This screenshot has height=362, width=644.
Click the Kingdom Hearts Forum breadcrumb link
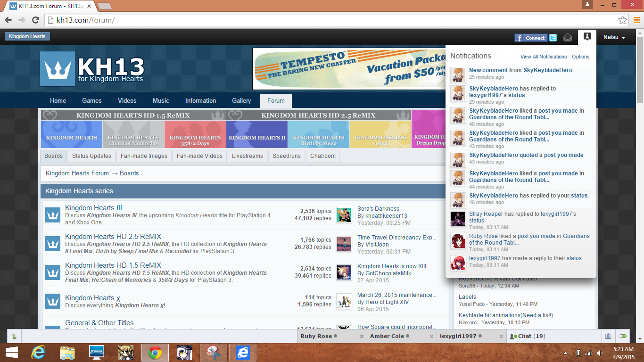(77, 173)
